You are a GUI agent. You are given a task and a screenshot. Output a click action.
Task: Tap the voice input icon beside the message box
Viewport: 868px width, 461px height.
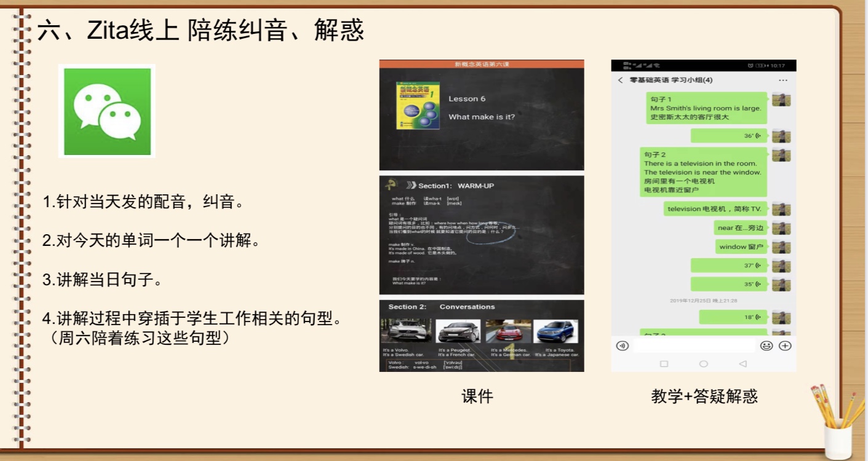point(623,345)
